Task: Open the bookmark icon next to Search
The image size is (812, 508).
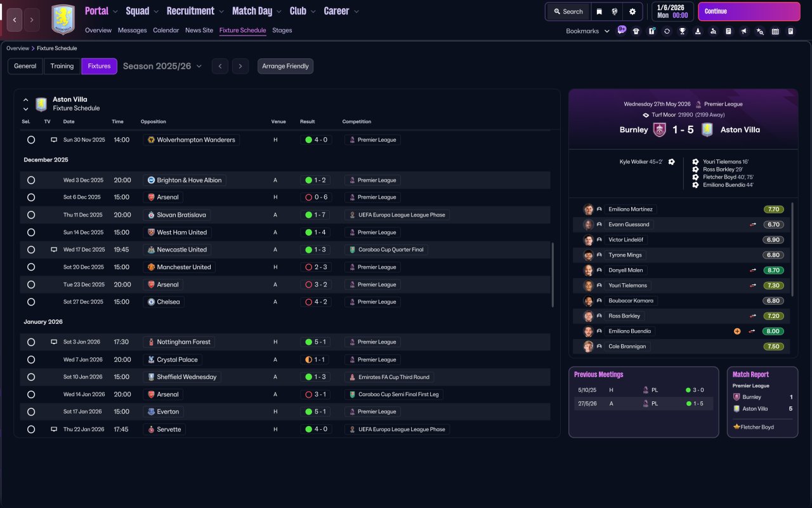Action: pyautogui.click(x=599, y=11)
